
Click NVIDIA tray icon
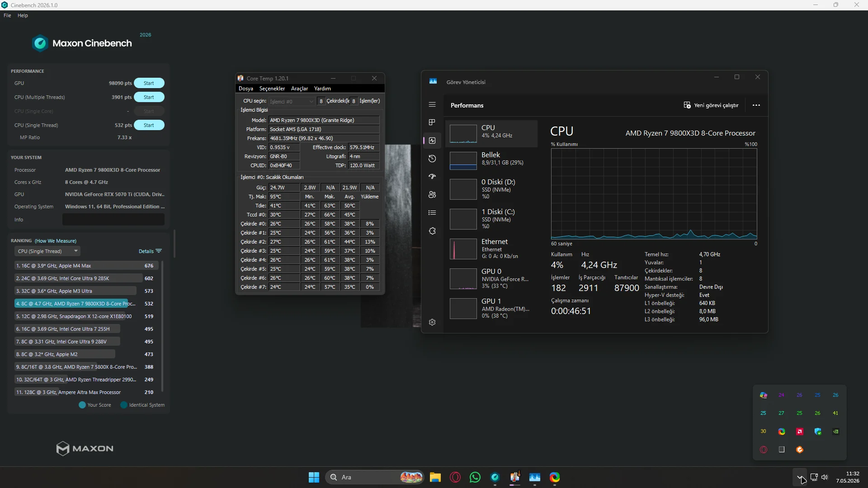click(836, 432)
